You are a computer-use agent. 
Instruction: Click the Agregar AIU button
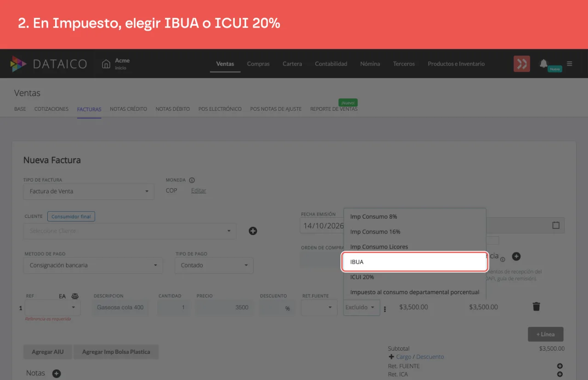[48, 352]
